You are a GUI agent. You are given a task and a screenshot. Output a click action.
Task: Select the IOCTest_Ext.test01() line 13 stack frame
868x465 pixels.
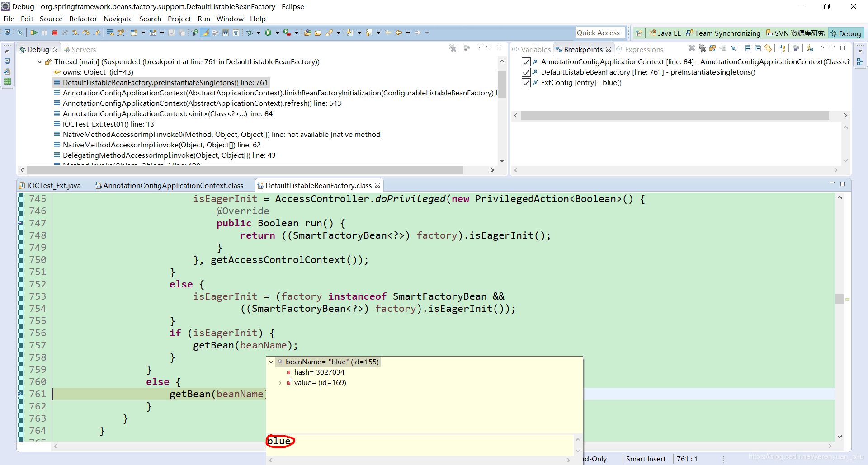tap(108, 124)
